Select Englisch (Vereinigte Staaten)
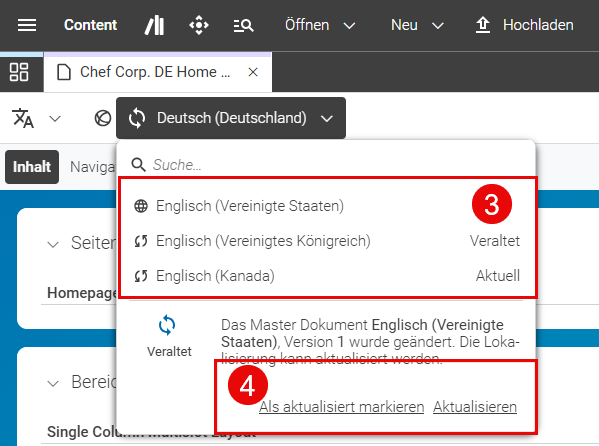599x446 pixels. 327,206
